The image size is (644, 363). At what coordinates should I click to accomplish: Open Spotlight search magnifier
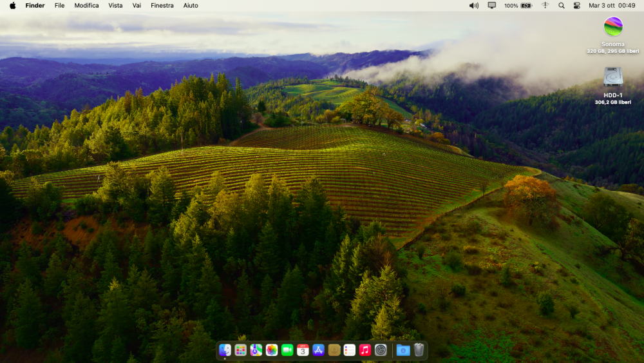(x=562, y=5)
